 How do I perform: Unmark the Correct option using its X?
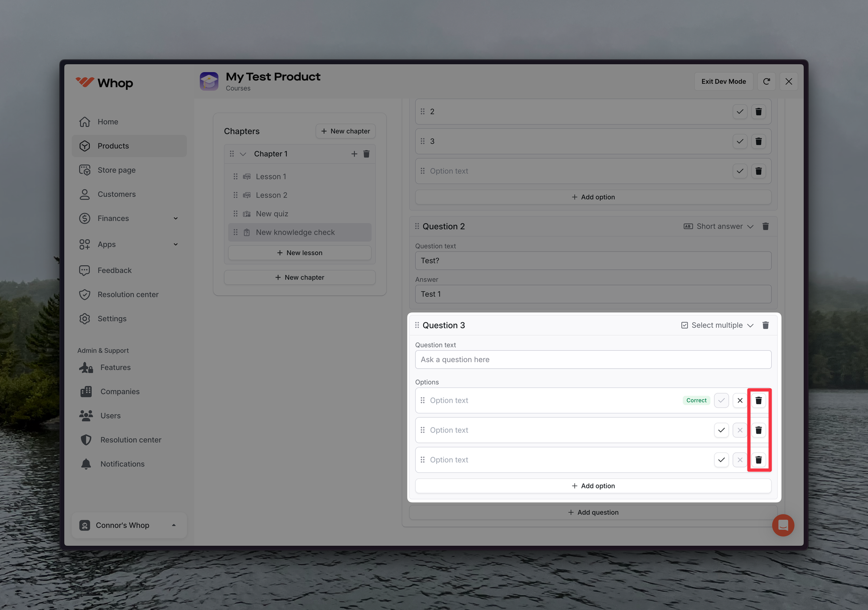pos(740,400)
